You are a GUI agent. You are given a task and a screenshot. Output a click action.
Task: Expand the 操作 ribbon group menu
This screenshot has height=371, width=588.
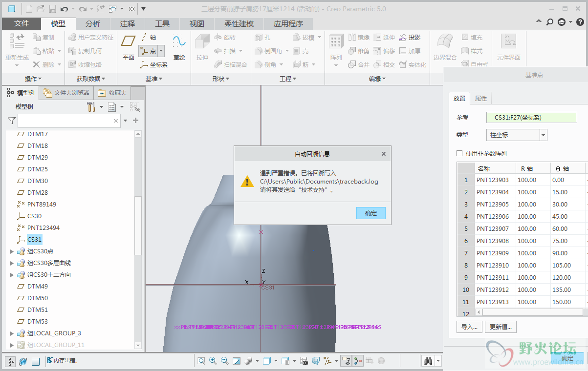33,79
